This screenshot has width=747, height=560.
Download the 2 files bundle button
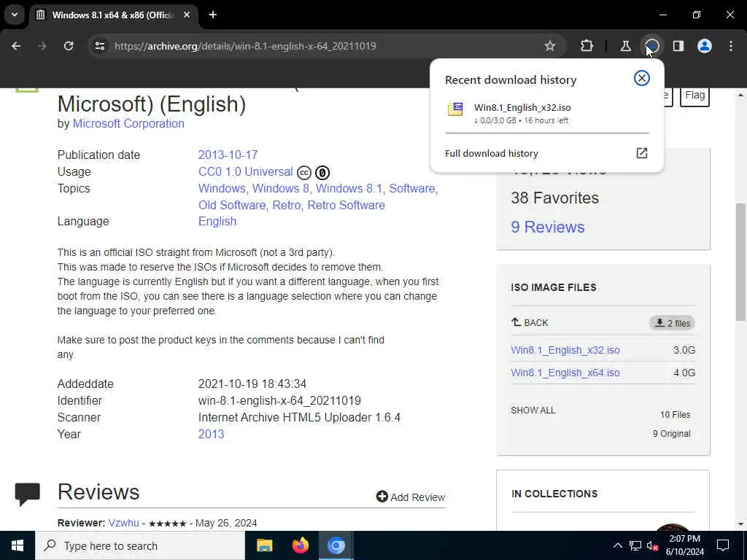[x=672, y=323]
